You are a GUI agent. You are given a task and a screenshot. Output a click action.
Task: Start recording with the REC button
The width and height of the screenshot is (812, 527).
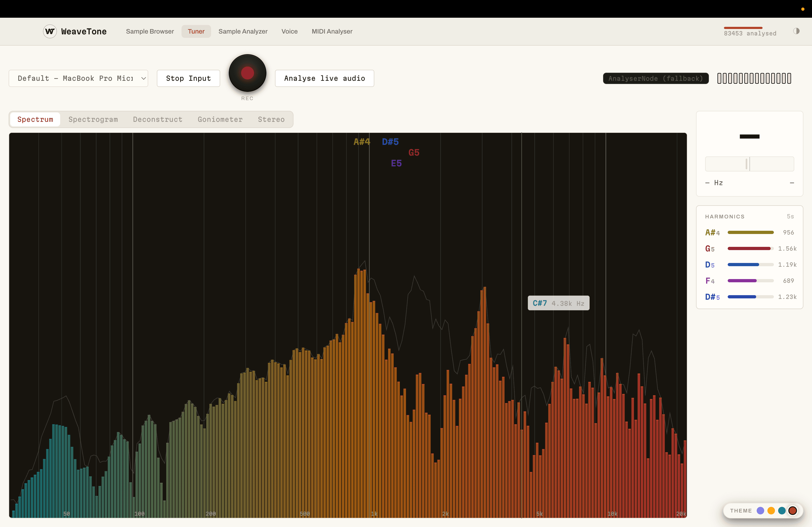pyautogui.click(x=247, y=73)
